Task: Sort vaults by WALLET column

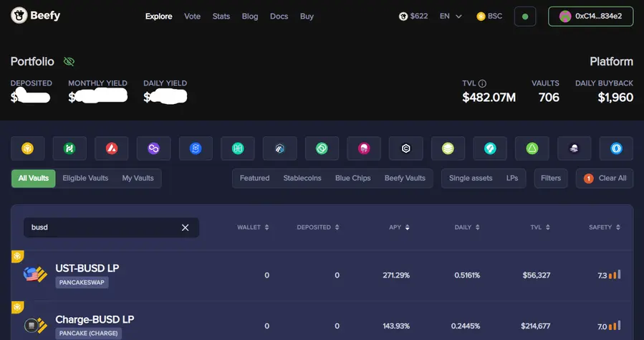Action: 253,227
